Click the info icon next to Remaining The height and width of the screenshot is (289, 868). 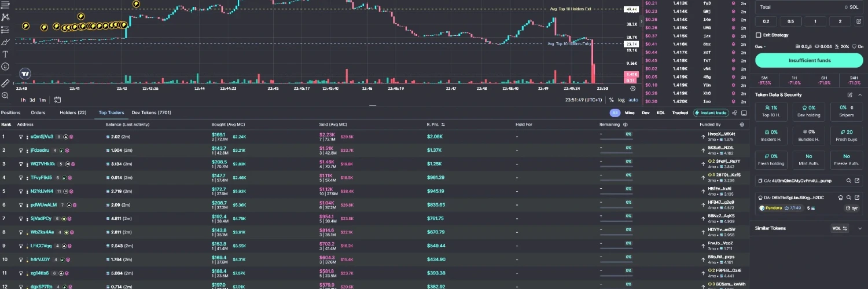(x=626, y=125)
